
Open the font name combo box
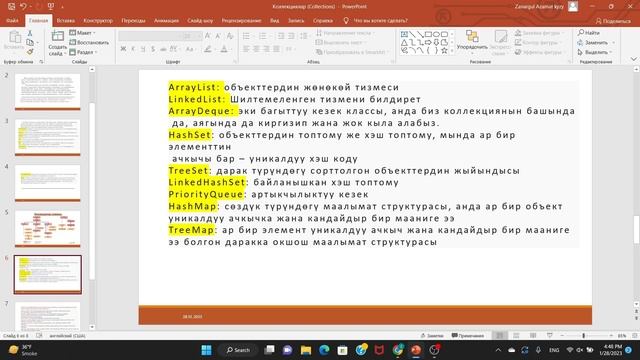[149, 36]
